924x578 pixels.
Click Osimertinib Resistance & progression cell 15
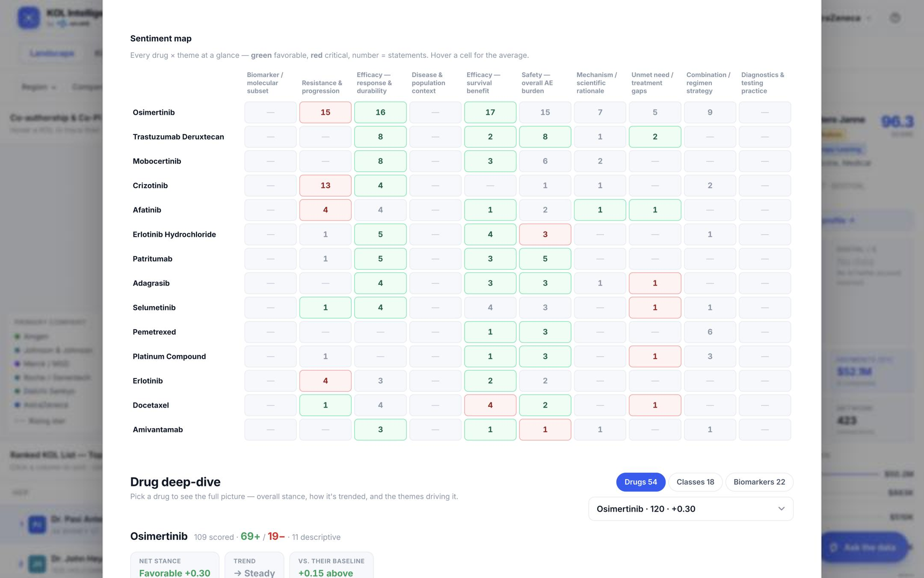325,112
